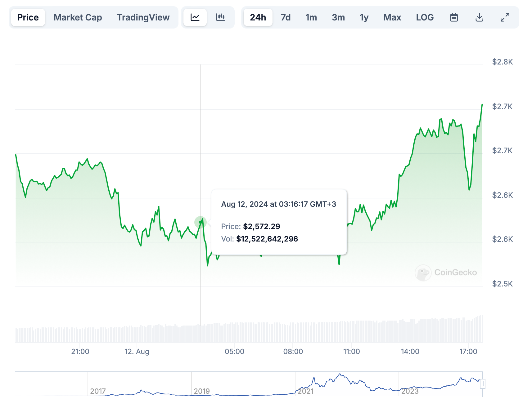This screenshot has height=408, width=532.
Task: Switch to the Market Cap tab
Action: 78,17
